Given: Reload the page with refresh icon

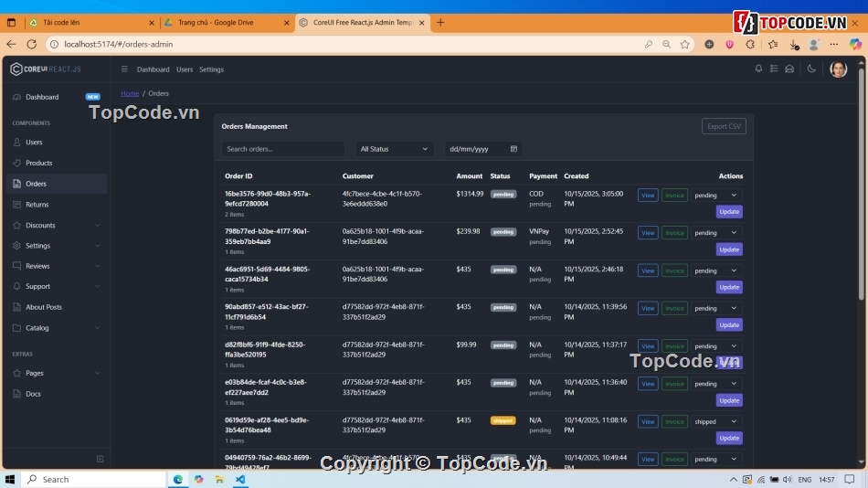Looking at the screenshot, I should 32,44.
